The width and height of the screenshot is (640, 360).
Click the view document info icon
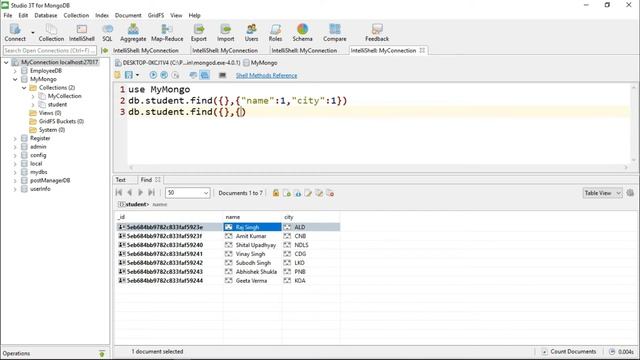click(x=298, y=193)
